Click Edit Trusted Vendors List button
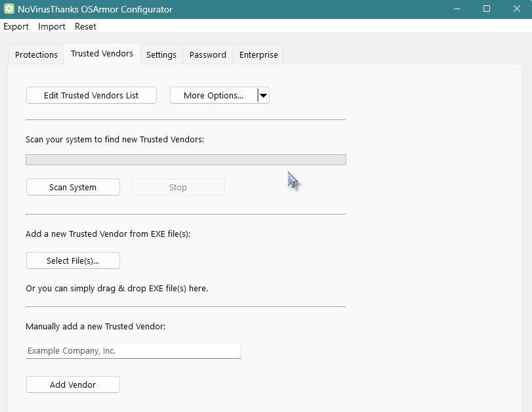The height and width of the screenshot is (412, 532). pyautogui.click(x=91, y=95)
